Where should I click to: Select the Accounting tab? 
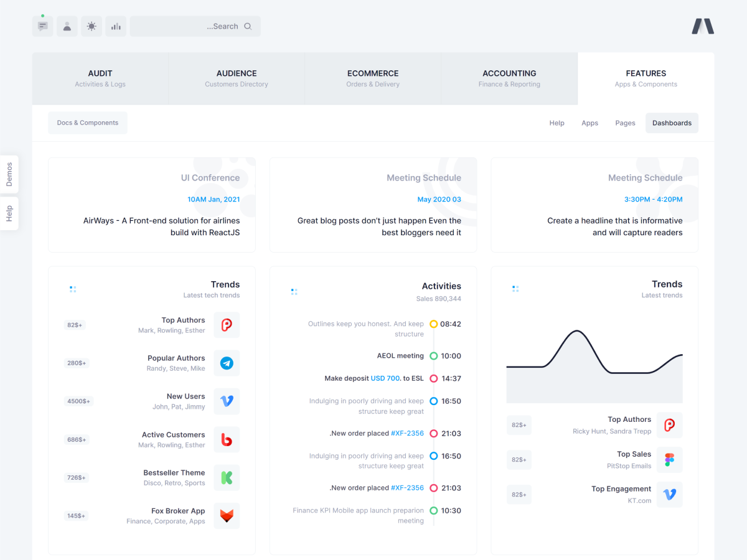509,78
